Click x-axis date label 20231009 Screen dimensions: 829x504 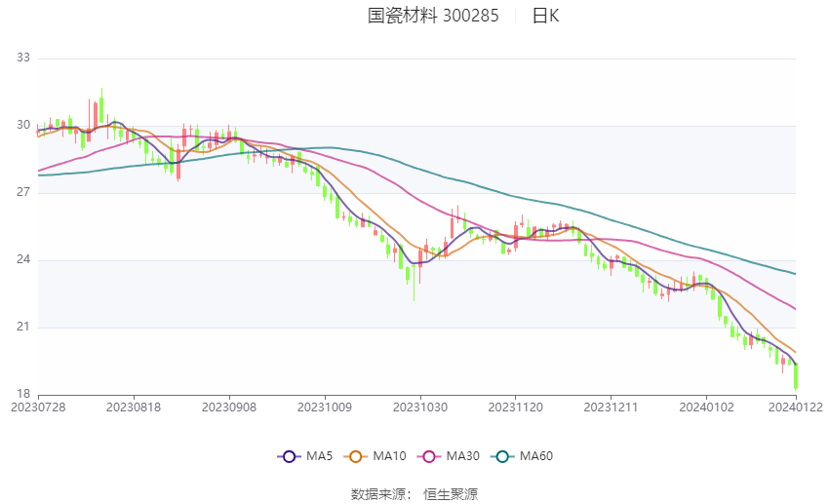[325, 407]
